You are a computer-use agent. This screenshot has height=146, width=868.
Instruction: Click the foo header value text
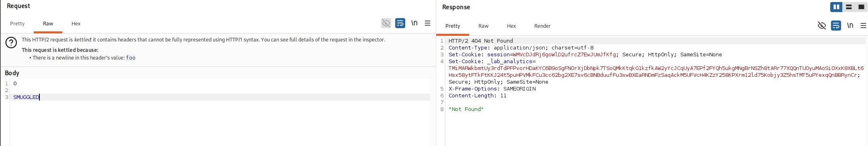pyautogui.click(x=131, y=58)
